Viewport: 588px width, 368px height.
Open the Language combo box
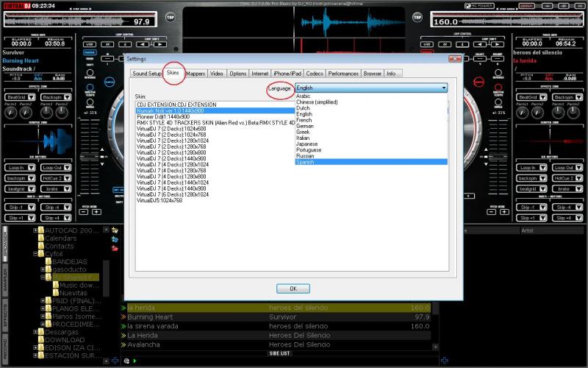371,88
